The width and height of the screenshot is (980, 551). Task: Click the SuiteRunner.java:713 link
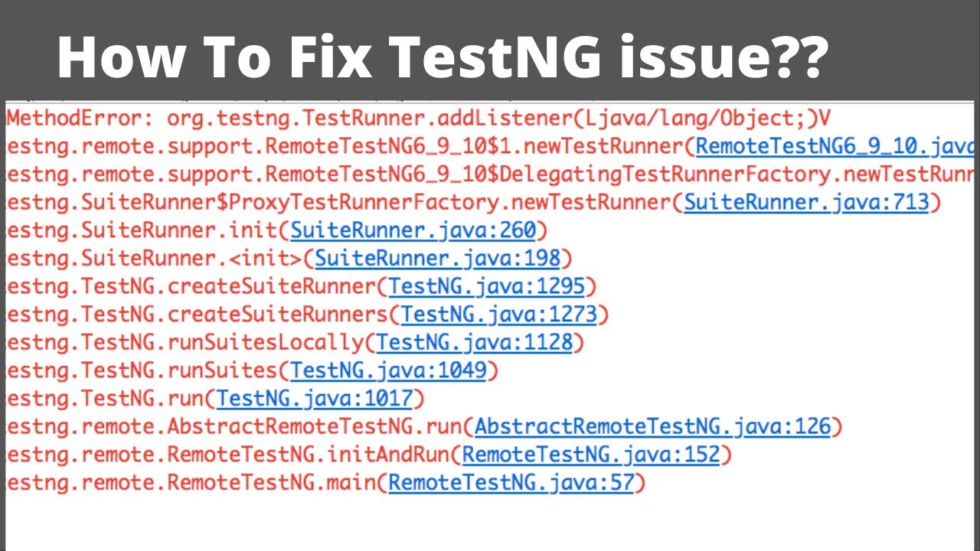pos(806,203)
